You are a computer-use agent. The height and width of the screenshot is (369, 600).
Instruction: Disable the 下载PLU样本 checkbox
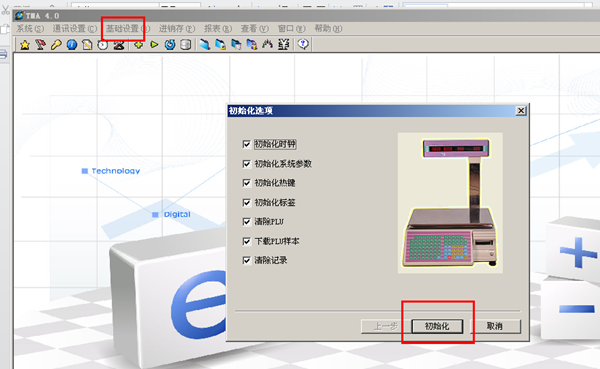247,241
